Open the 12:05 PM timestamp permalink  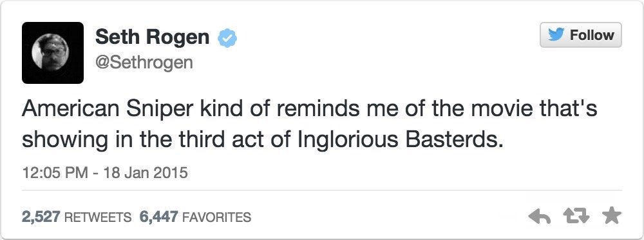point(54,172)
